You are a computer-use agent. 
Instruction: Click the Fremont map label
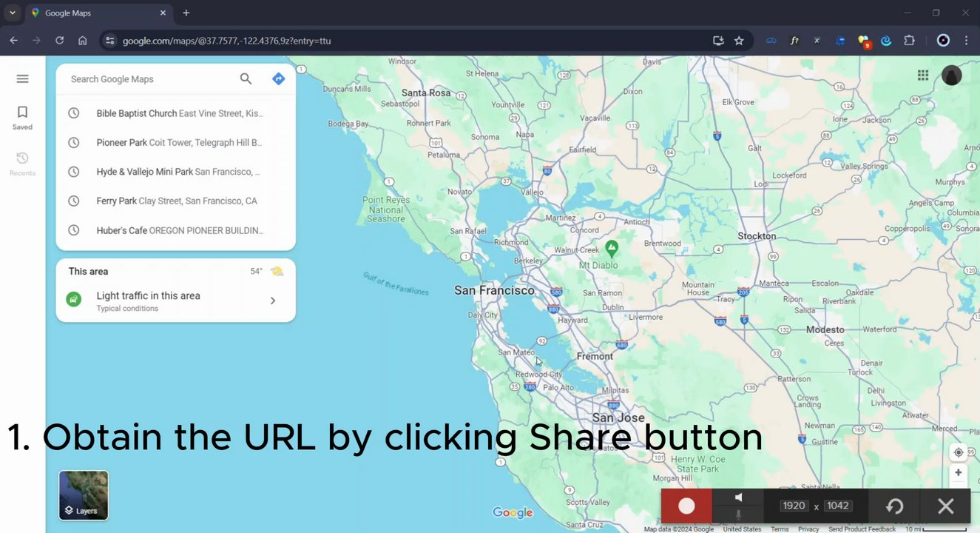[x=595, y=356]
